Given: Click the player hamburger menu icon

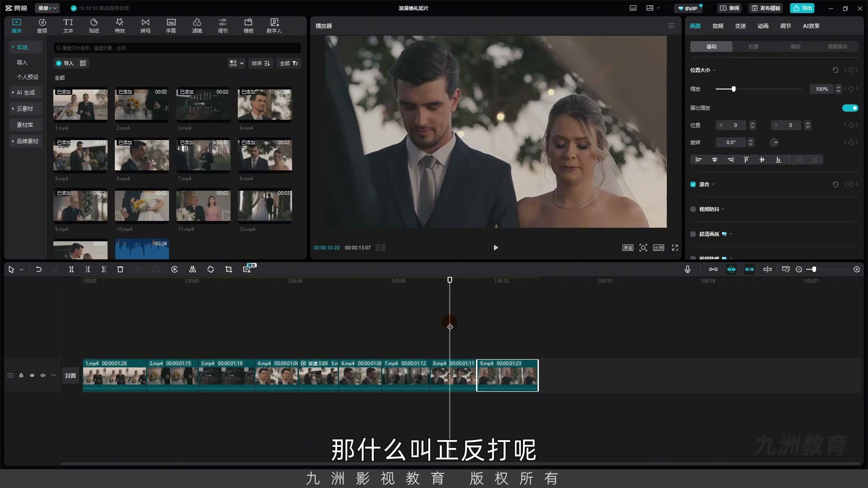Looking at the screenshot, I should tap(671, 26).
